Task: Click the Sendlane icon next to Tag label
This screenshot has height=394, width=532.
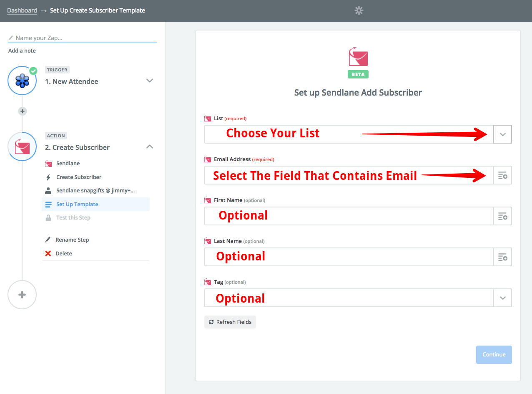Action: [208, 282]
